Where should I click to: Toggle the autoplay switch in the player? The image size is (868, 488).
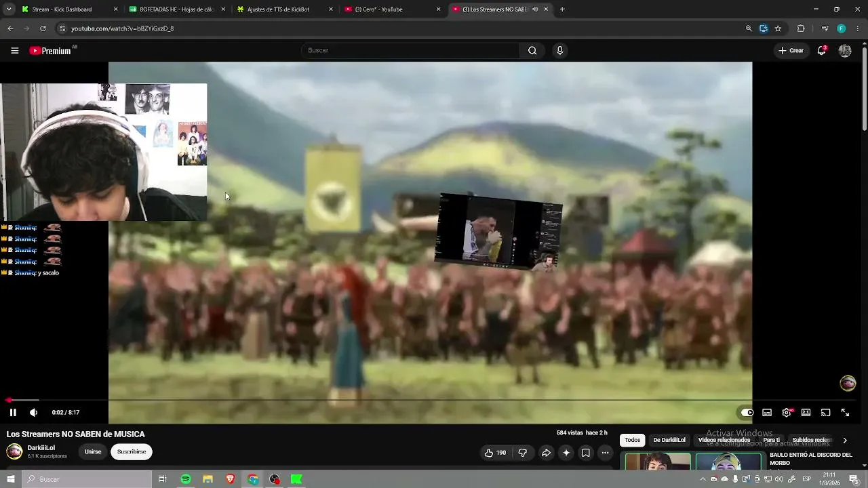click(x=747, y=412)
